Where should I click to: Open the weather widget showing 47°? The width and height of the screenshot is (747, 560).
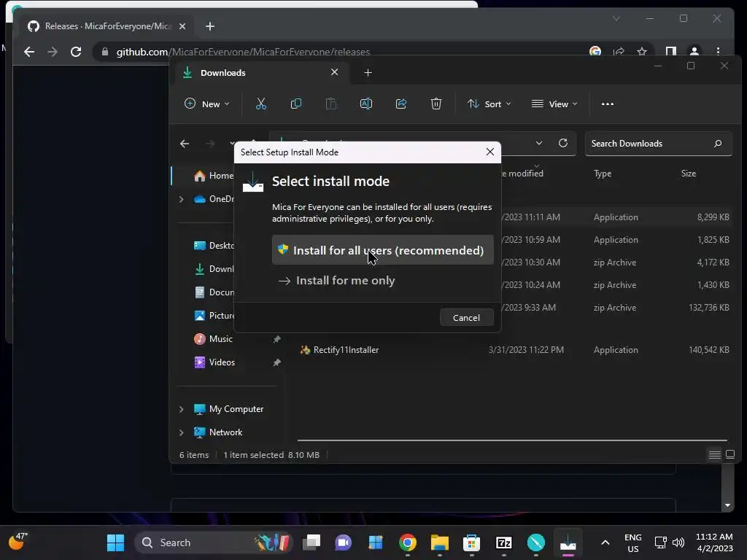coord(18,542)
